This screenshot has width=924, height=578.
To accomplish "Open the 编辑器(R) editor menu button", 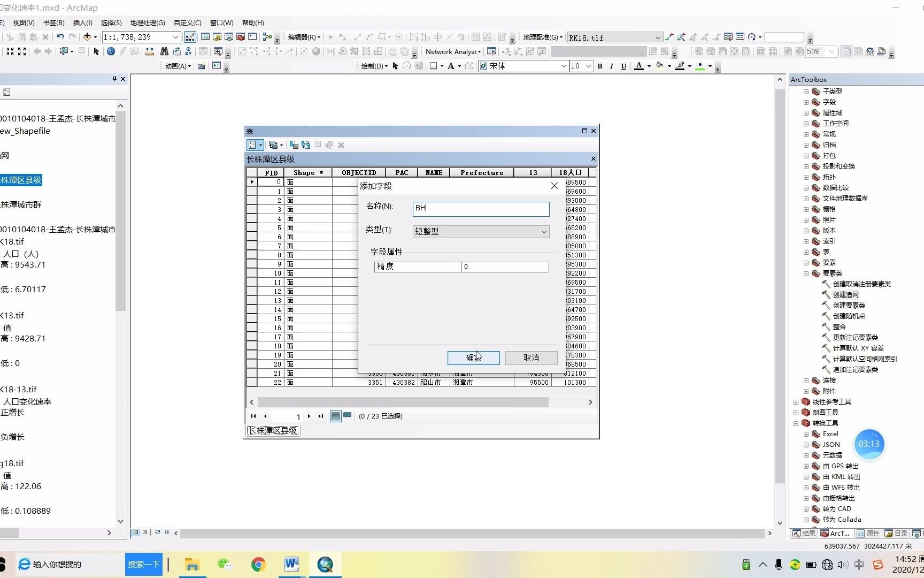I will pos(304,37).
